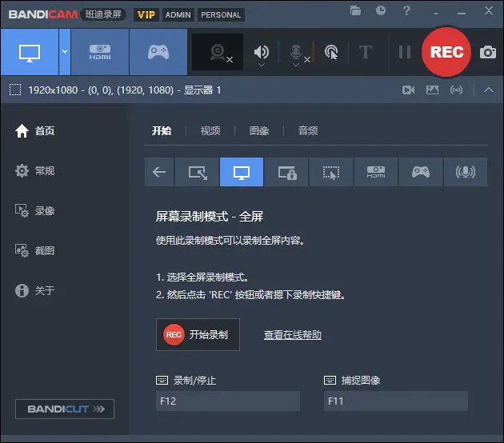Open the output folder icon in title bar
The width and height of the screenshot is (504, 443).
(x=356, y=10)
